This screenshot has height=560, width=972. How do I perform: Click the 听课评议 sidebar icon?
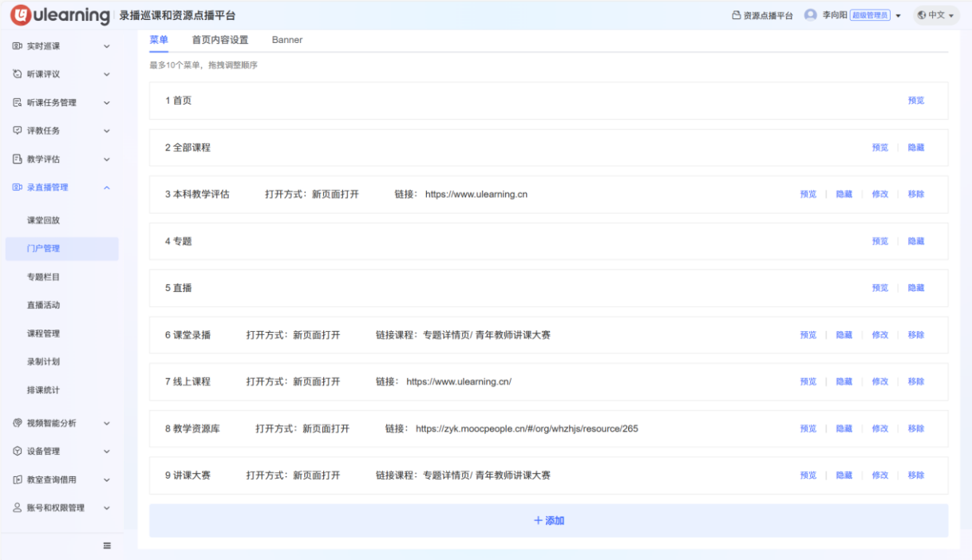tap(18, 74)
